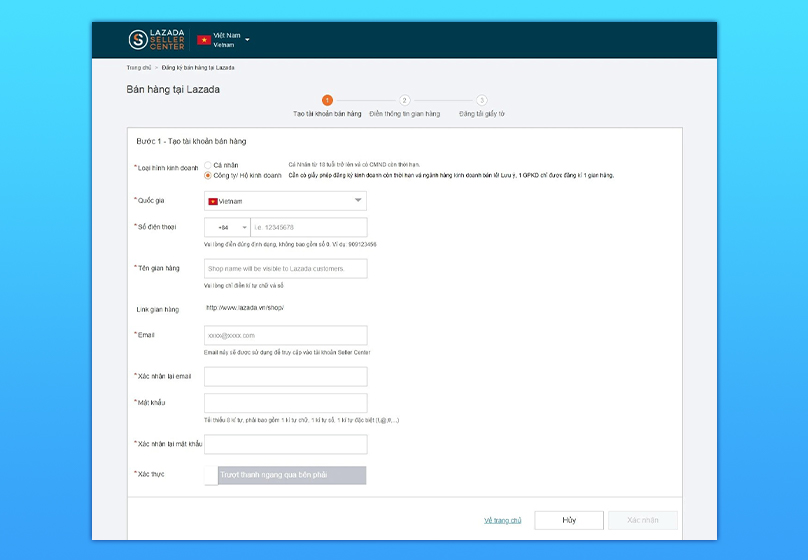Click the Mật khẩu password field
The image size is (808, 560).
tap(285, 403)
